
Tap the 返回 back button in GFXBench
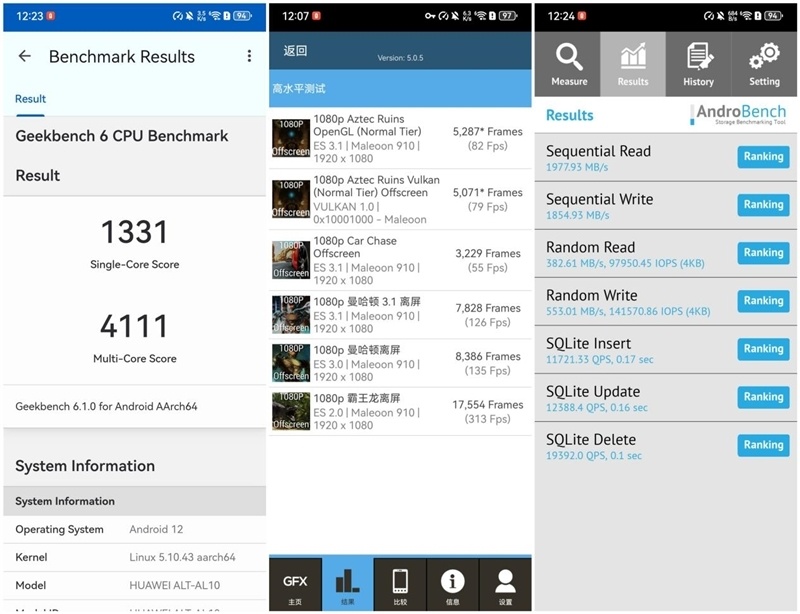[295, 51]
